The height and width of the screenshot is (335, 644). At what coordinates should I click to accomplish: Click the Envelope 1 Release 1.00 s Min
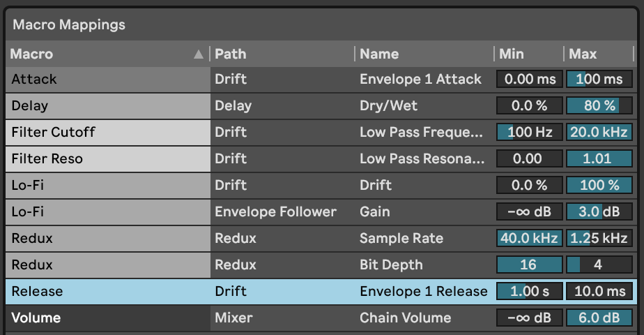coord(530,292)
